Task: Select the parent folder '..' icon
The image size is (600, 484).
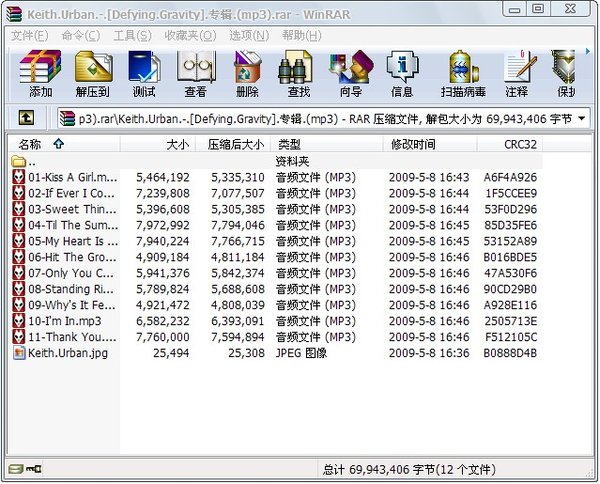Action: pyautogui.click(x=18, y=161)
